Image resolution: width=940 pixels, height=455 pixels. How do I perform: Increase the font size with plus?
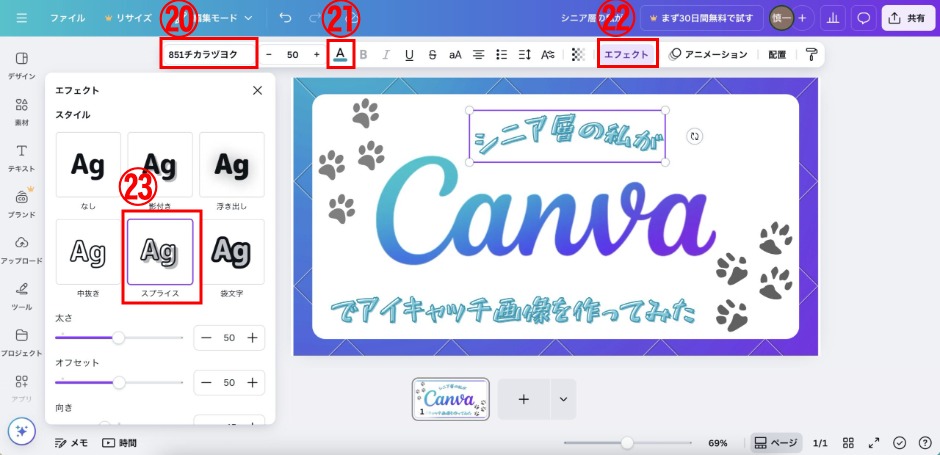point(317,55)
